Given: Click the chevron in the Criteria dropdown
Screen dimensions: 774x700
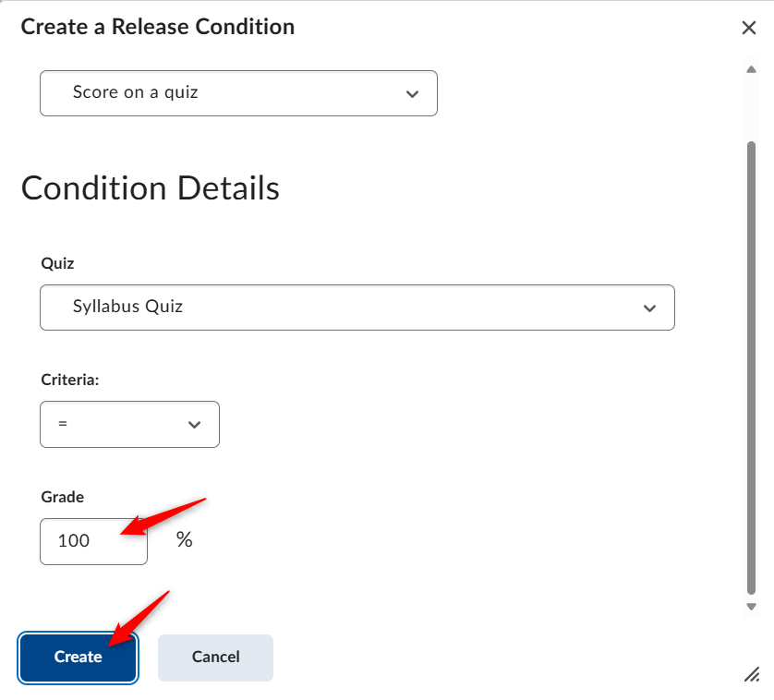Looking at the screenshot, I should (195, 425).
